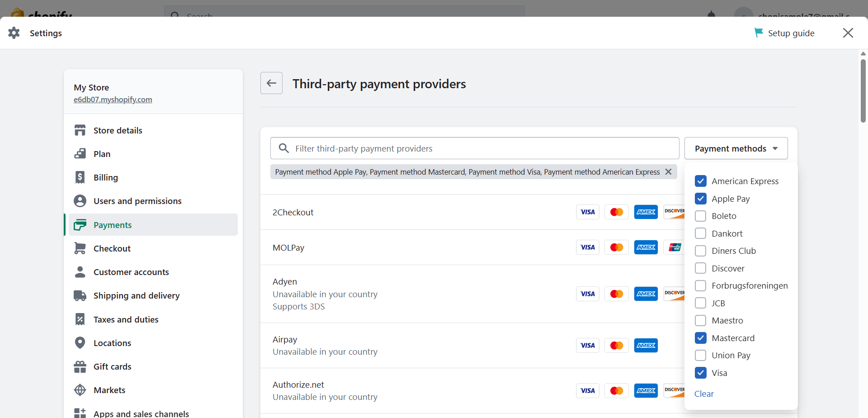Click the page vertical scrollbar thumb
Screen dimensions: 868x418
tap(863, 90)
